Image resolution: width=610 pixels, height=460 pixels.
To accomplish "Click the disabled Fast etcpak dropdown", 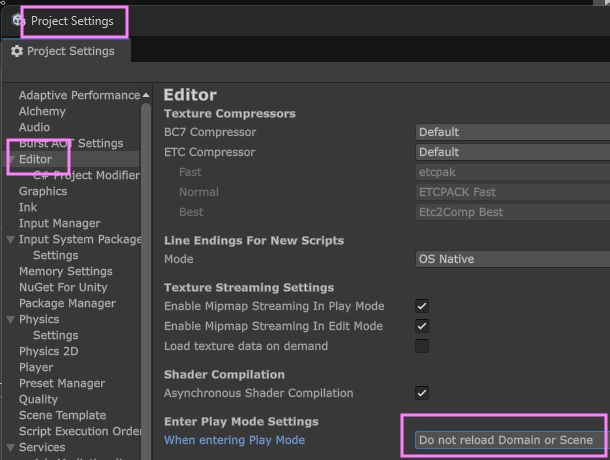I will coord(513,172).
